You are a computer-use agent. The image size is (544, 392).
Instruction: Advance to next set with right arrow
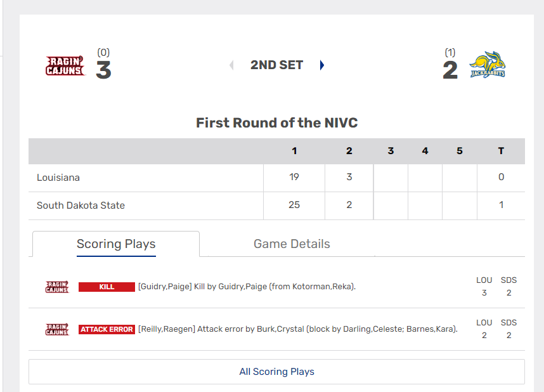[322, 65]
